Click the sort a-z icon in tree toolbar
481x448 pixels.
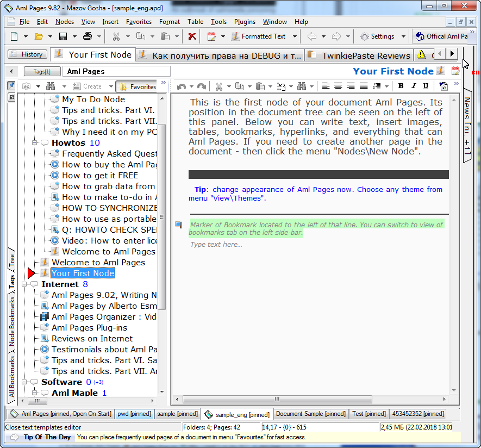tap(27, 86)
